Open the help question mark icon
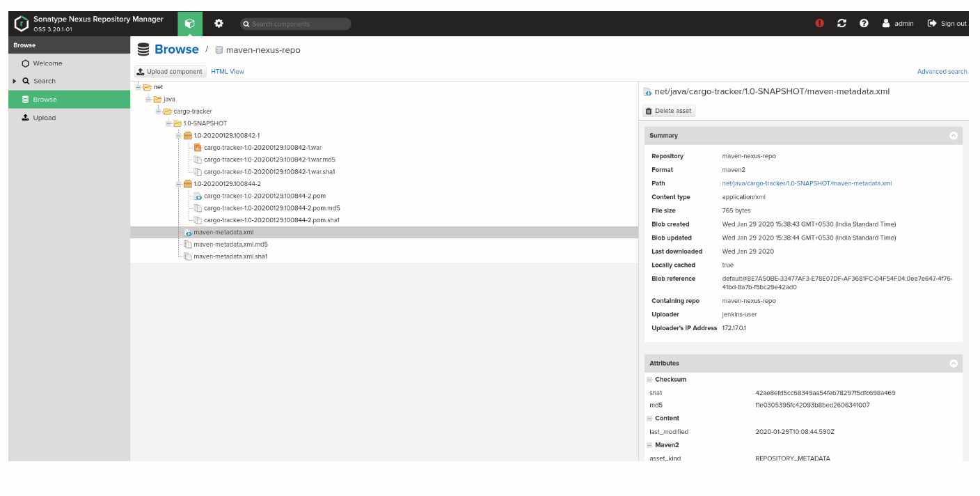The image size is (980, 496). 864,24
